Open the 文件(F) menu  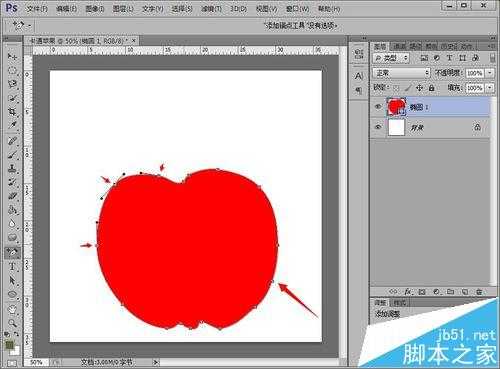pyautogui.click(x=37, y=8)
